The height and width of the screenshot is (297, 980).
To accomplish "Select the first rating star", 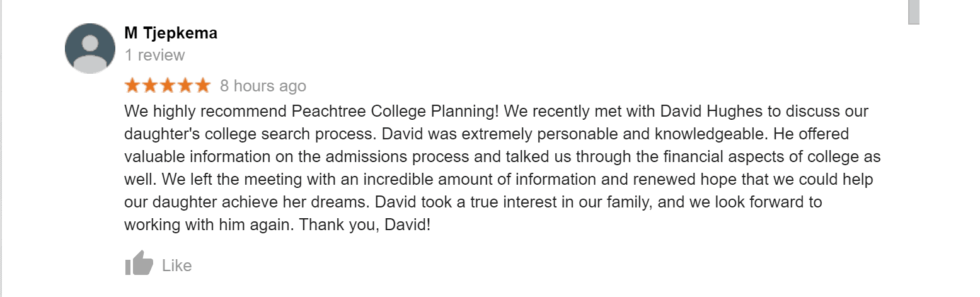I will coord(133,85).
